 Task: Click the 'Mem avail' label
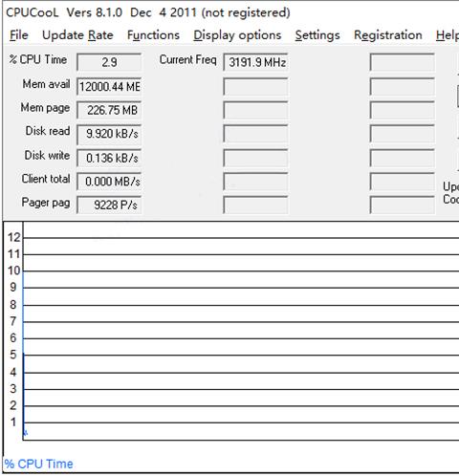tap(46, 84)
